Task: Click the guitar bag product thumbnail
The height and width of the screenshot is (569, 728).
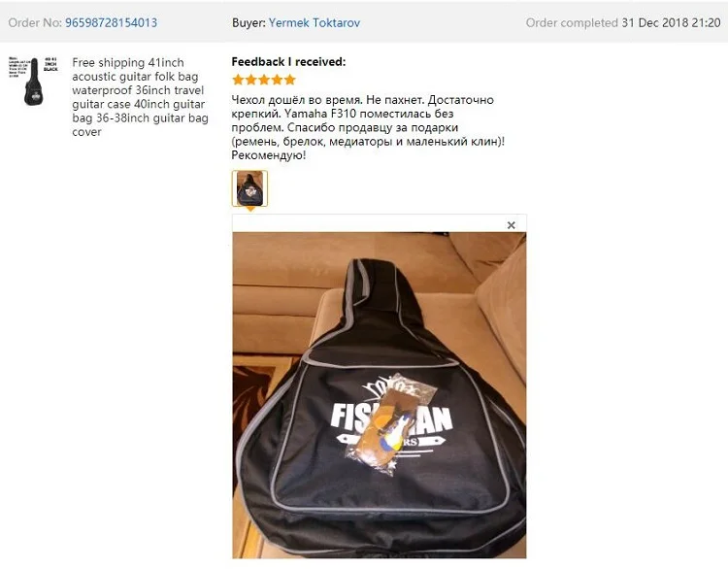Action: pyautogui.click(x=33, y=82)
